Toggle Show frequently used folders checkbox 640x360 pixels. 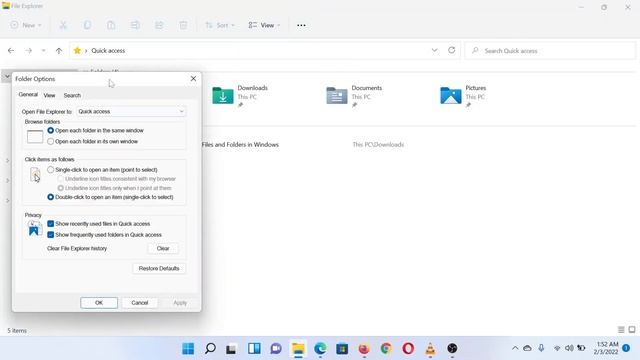(x=51, y=235)
